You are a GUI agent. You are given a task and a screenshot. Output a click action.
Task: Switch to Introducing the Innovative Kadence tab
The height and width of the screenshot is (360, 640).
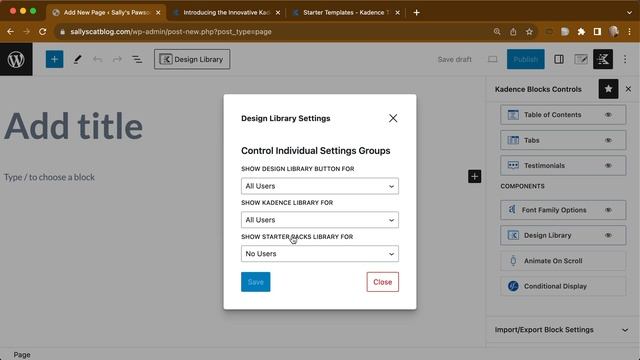[x=227, y=13]
